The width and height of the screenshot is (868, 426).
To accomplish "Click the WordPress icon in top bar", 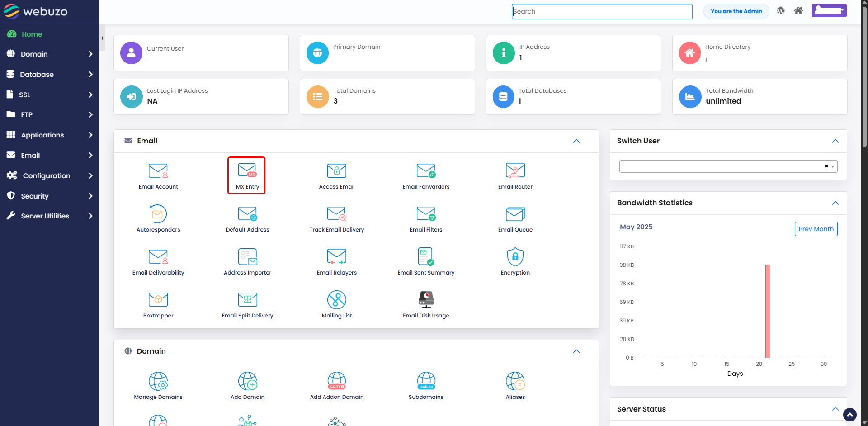I will (x=781, y=11).
